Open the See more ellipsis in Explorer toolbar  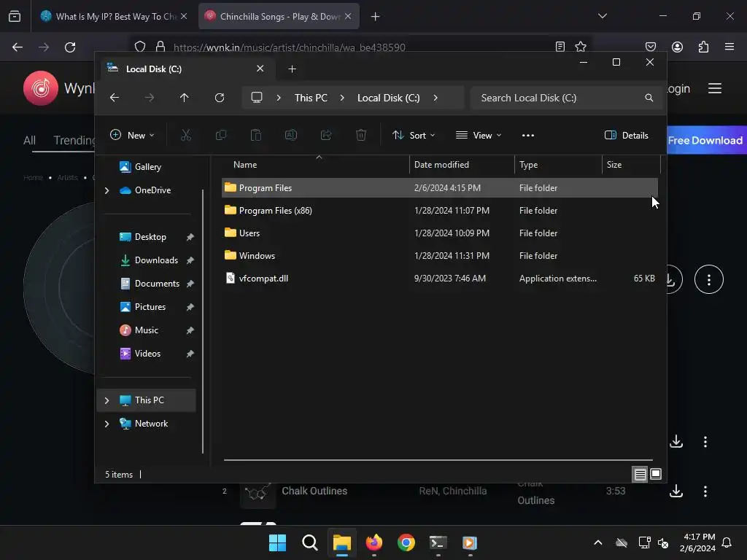528,135
